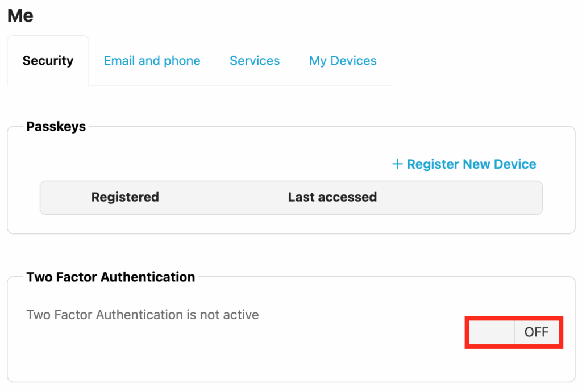Go to the Services tab
Screen dimensions: 582x392
(x=255, y=61)
